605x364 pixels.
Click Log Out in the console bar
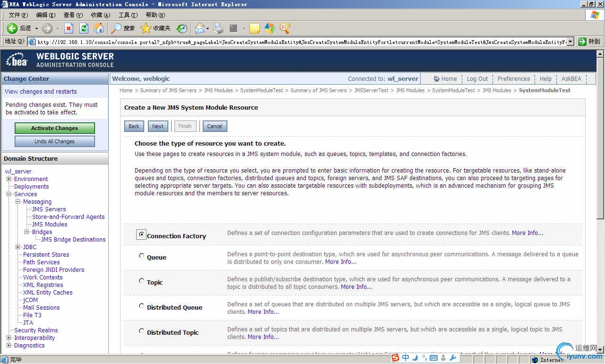tap(477, 79)
